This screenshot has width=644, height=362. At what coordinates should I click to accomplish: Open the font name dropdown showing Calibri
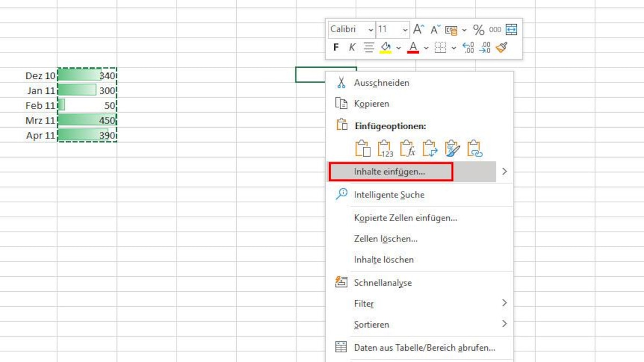pyautogui.click(x=370, y=29)
